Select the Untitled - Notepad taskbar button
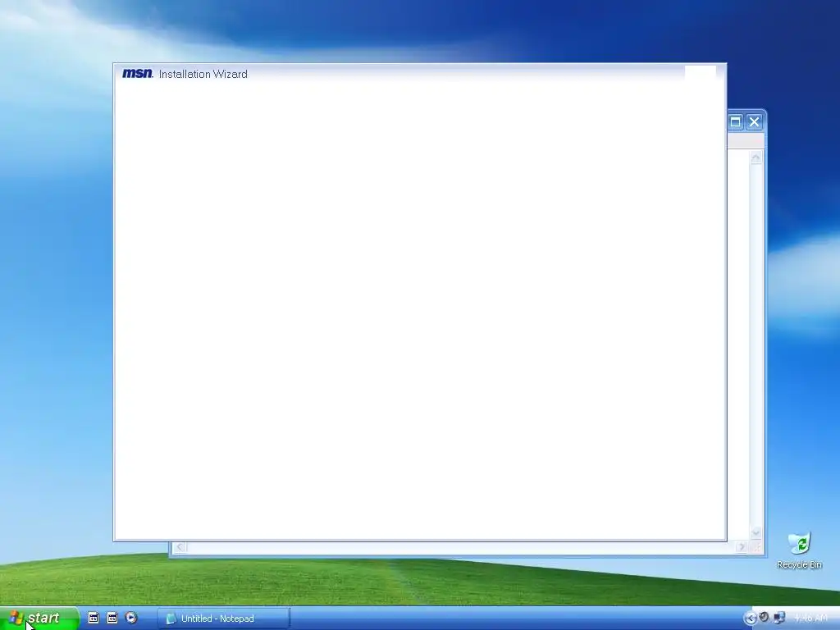 tap(223, 619)
